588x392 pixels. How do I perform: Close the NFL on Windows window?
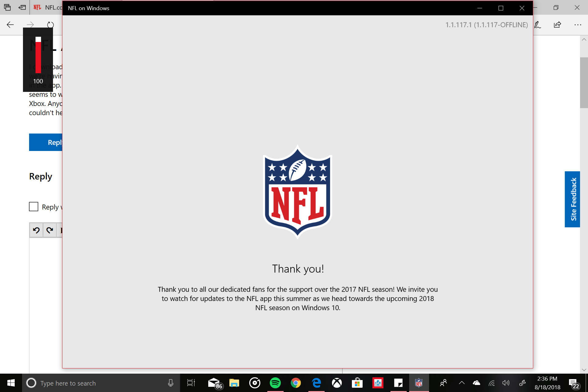[522, 8]
